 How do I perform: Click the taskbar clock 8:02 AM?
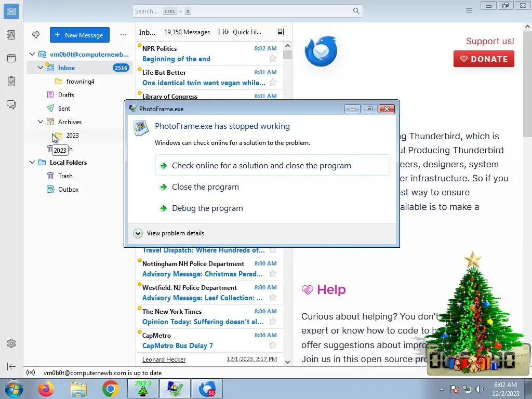tap(506, 389)
